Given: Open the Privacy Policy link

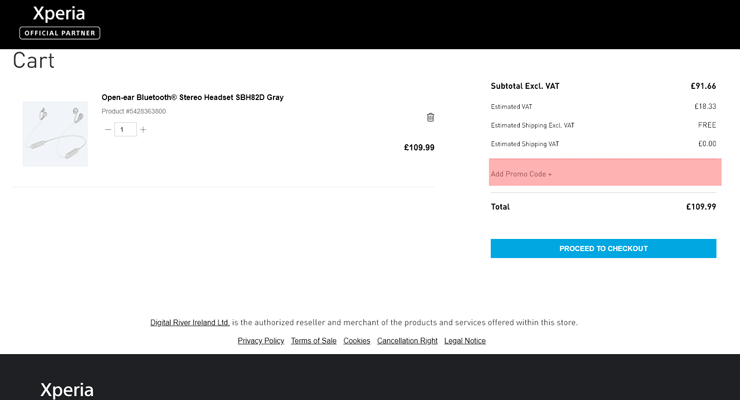Looking at the screenshot, I should [261, 341].
